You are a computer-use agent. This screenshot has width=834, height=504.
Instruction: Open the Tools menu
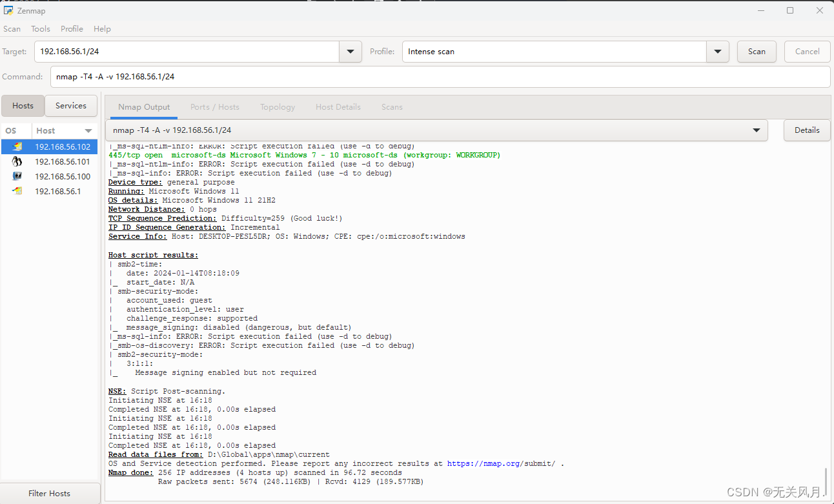point(41,28)
